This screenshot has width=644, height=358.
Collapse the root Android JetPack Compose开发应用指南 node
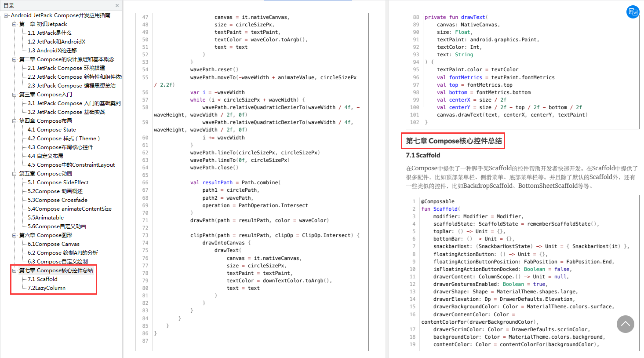pyautogui.click(x=6, y=15)
